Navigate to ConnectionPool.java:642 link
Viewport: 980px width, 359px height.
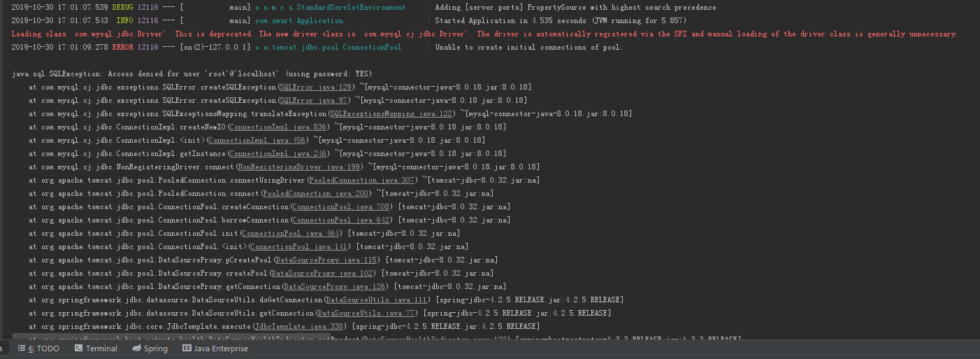point(341,220)
